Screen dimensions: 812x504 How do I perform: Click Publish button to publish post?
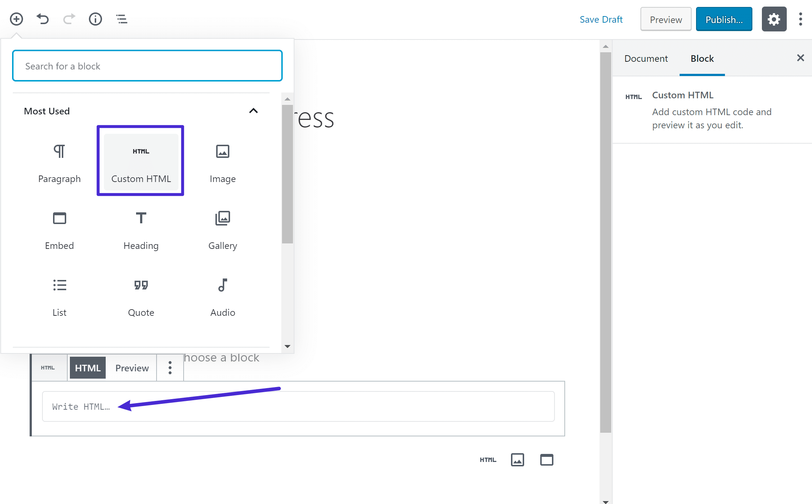tap(725, 19)
